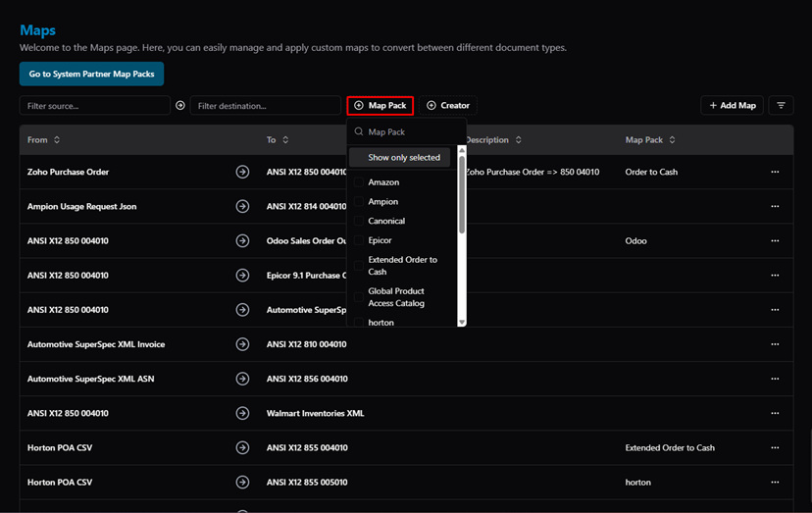
Task: Open more options for Epicor 9.1 Purchase row
Action: [775, 276]
